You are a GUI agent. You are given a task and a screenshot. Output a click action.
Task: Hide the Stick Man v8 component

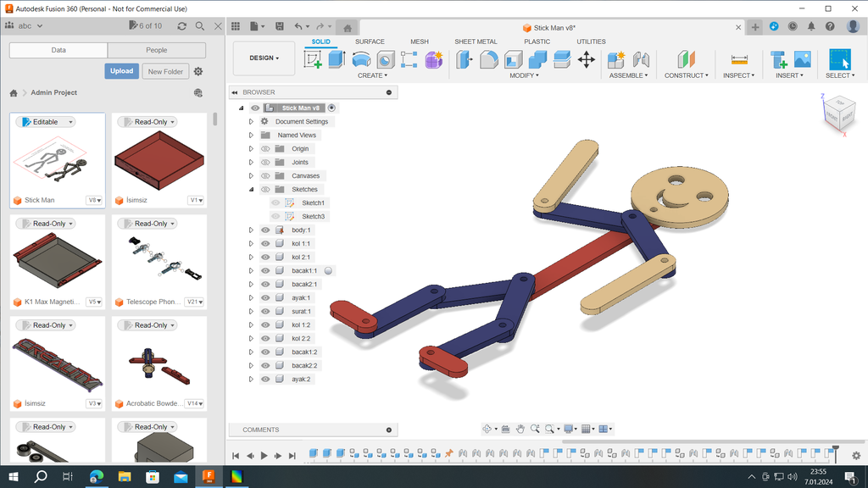(x=255, y=108)
